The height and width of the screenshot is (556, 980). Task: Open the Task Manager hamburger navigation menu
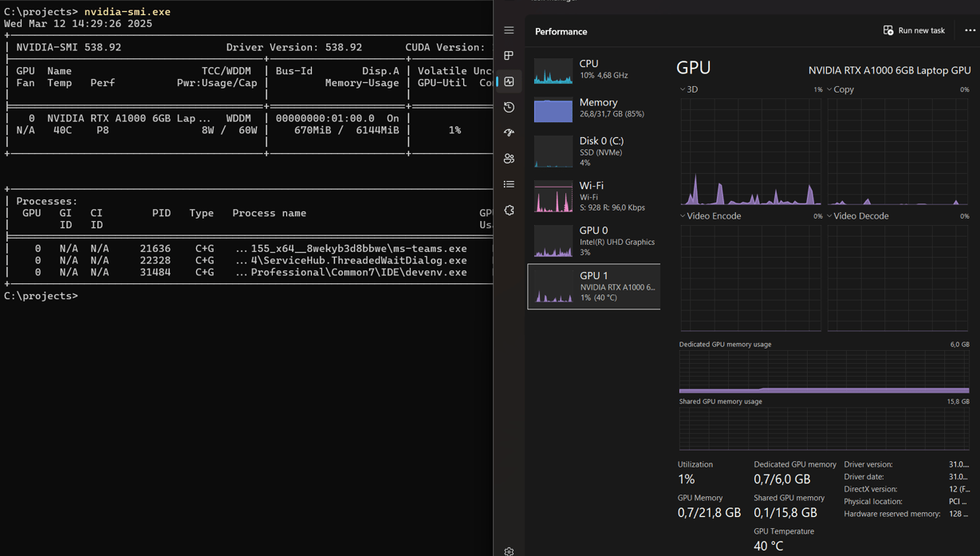(x=509, y=30)
